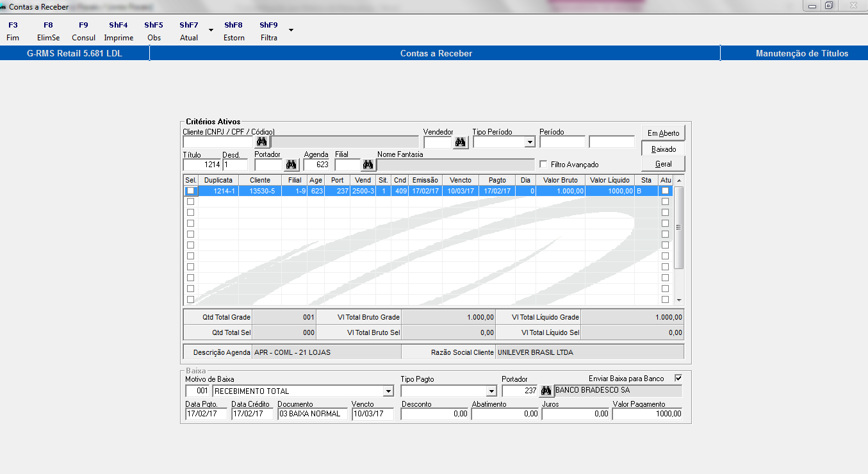Open the Tipo Pagto dropdown
This screenshot has height=474, width=868.
click(x=491, y=391)
